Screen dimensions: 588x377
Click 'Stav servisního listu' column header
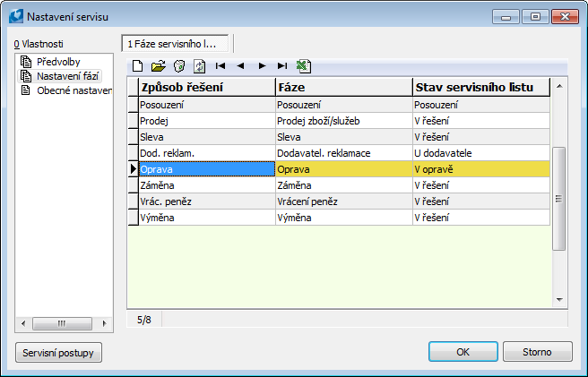[x=481, y=88]
